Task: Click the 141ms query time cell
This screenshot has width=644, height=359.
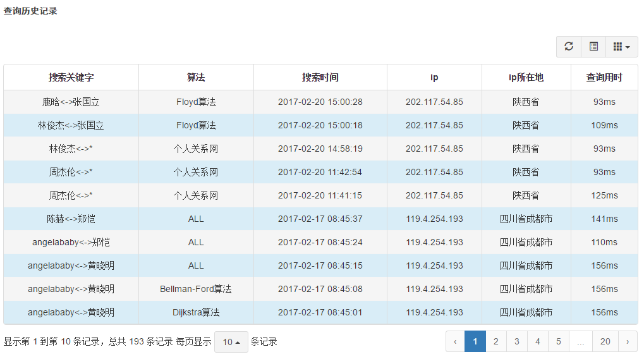Action: tap(604, 219)
